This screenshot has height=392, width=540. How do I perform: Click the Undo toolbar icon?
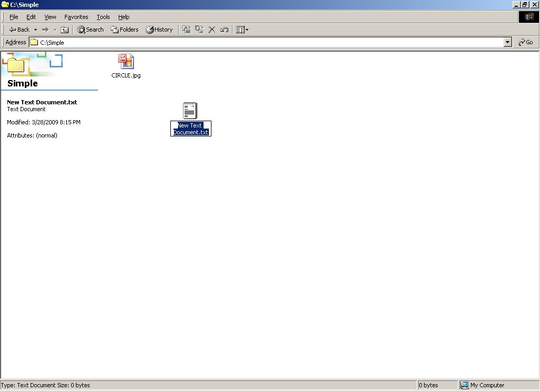pyautogui.click(x=224, y=30)
